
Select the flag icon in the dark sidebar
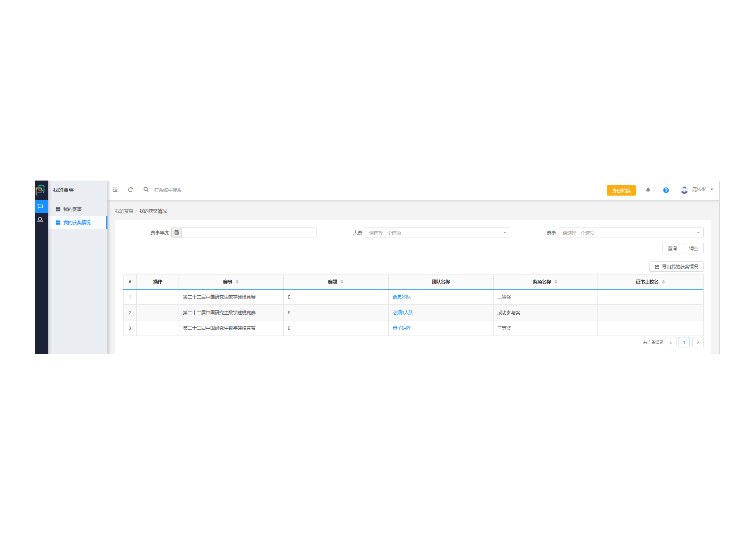40,207
